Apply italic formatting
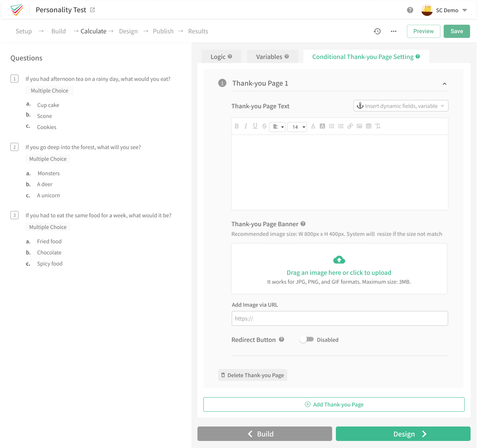This screenshot has height=448, width=478. [246, 126]
